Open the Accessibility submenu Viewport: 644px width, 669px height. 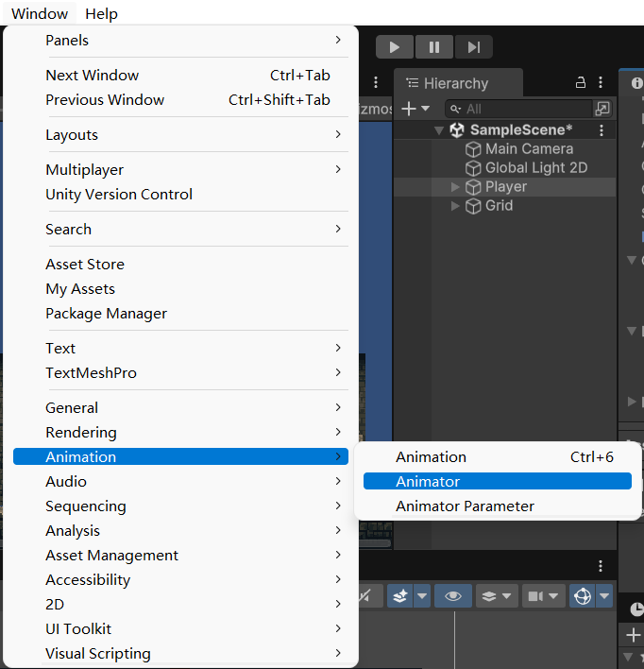[181, 580]
